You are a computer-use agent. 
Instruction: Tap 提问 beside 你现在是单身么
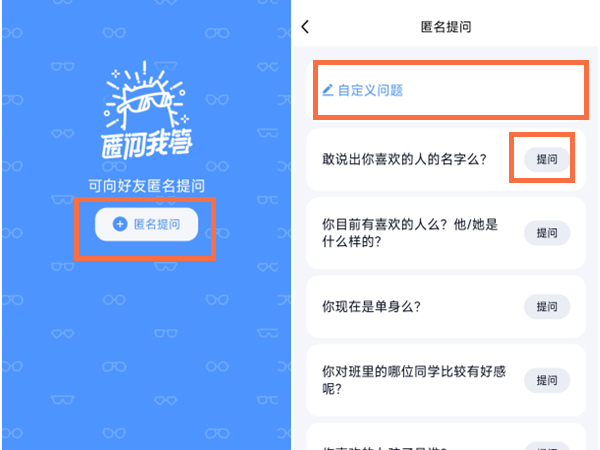tap(547, 307)
